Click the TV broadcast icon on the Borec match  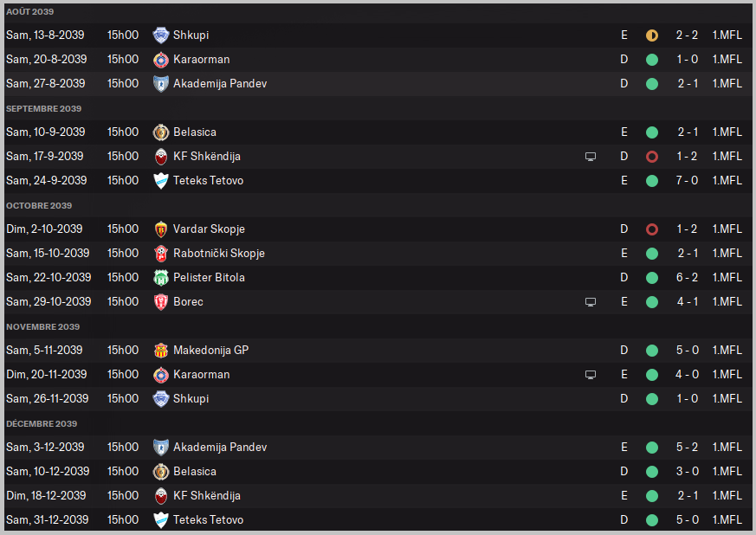click(x=591, y=302)
